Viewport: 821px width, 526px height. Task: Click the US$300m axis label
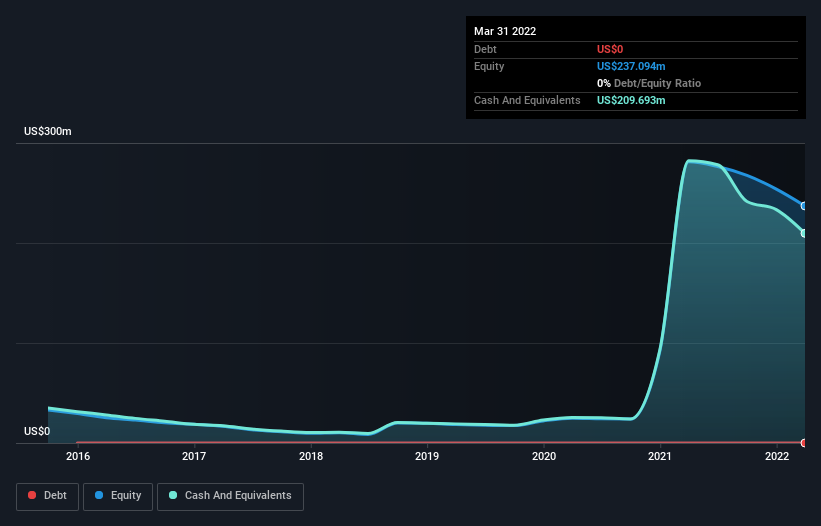pos(48,131)
